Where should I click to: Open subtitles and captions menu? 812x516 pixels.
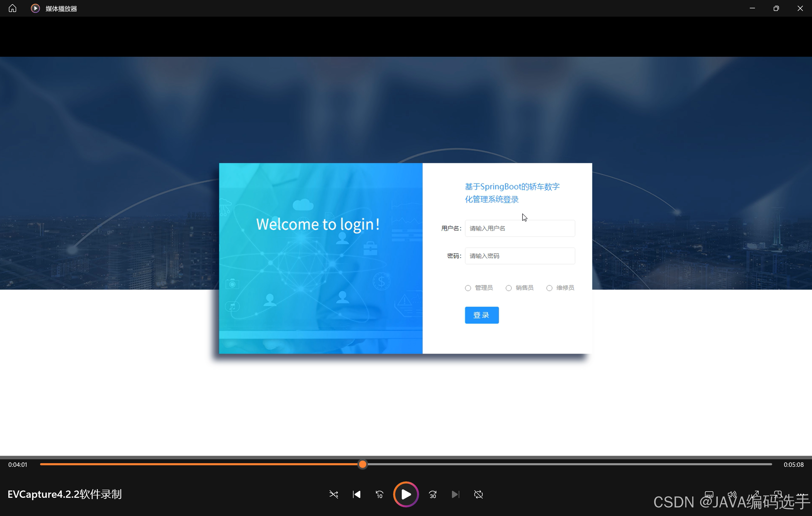tap(709, 494)
